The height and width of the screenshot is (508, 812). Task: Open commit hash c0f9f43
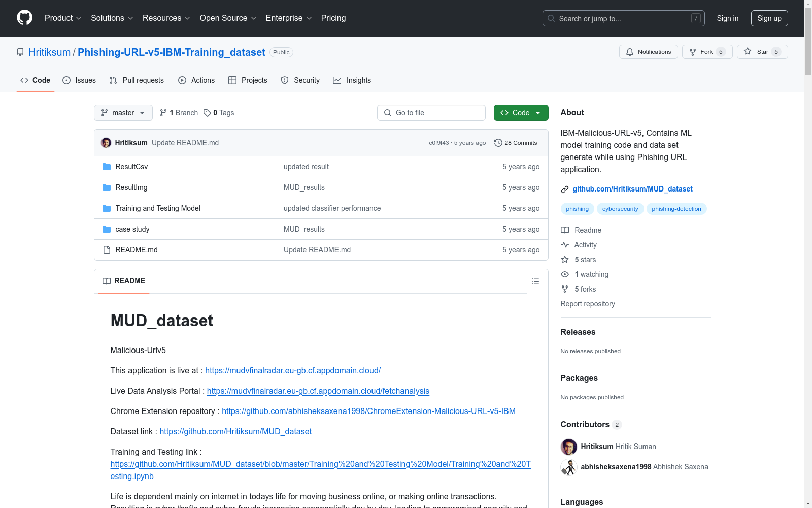[x=439, y=143]
